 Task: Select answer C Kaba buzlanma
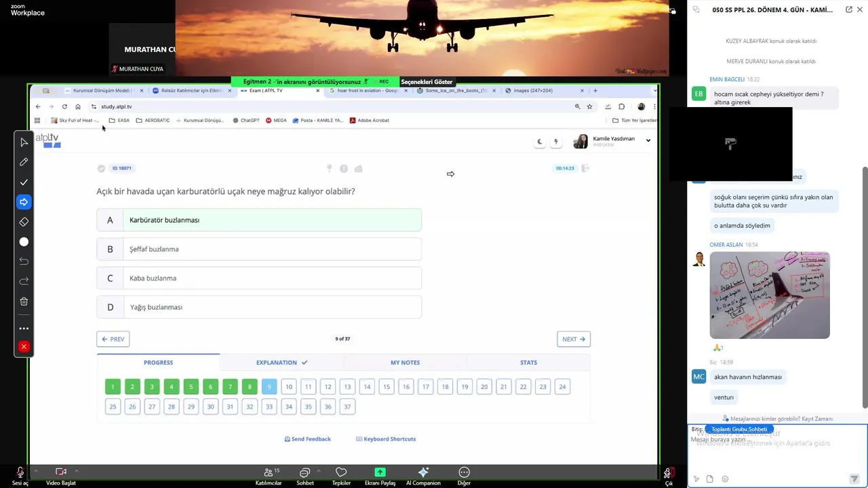[259, 278]
